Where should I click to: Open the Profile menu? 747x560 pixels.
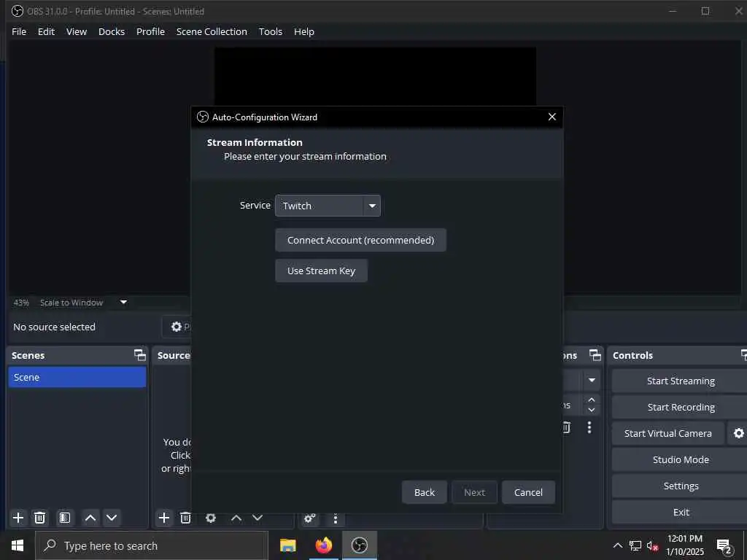(x=150, y=31)
